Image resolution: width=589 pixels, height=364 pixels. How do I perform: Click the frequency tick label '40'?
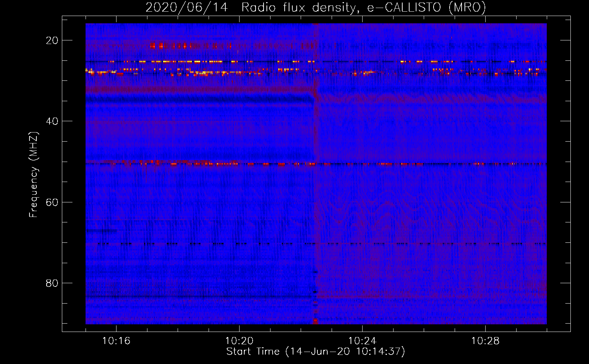[x=52, y=121]
